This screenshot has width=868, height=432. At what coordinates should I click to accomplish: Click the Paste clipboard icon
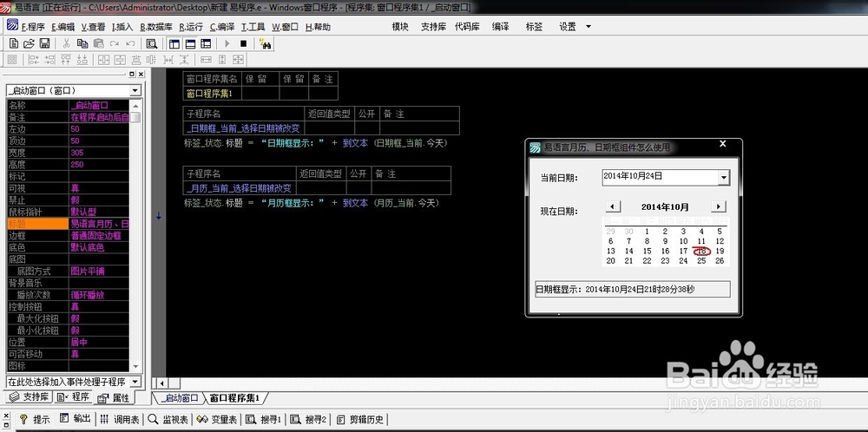coord(99,43)
